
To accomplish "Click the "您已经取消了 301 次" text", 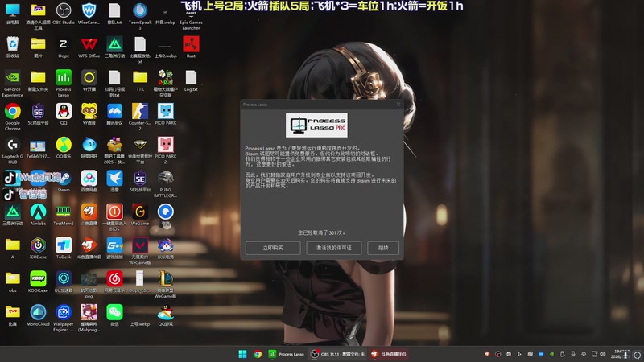I will [x=321, y=232].
